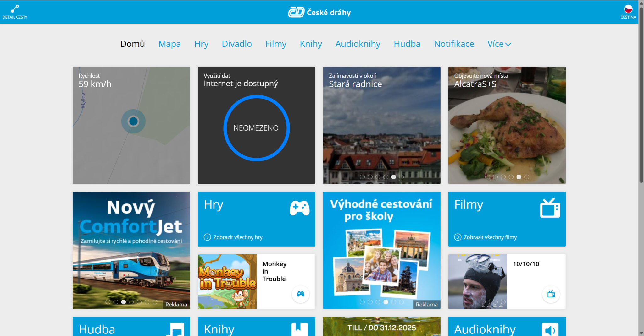Click the TV icon in Filmy tile
The width and height of the screenshot is (644, 336).
[x=550, y=208]
